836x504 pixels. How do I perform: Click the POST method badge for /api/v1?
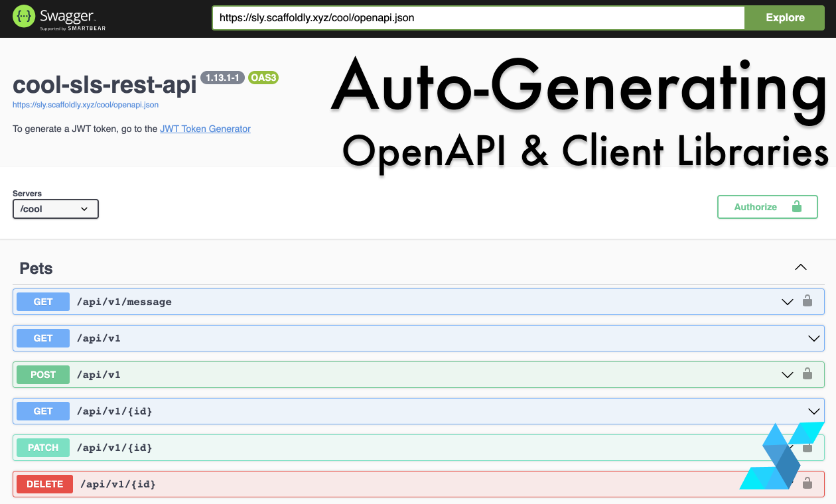point(43,375)
